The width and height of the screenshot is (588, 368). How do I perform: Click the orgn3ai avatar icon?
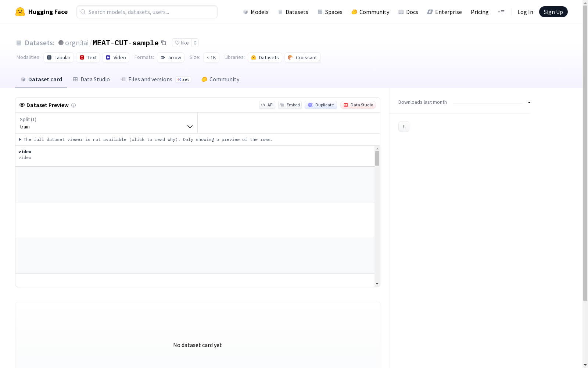61,43
